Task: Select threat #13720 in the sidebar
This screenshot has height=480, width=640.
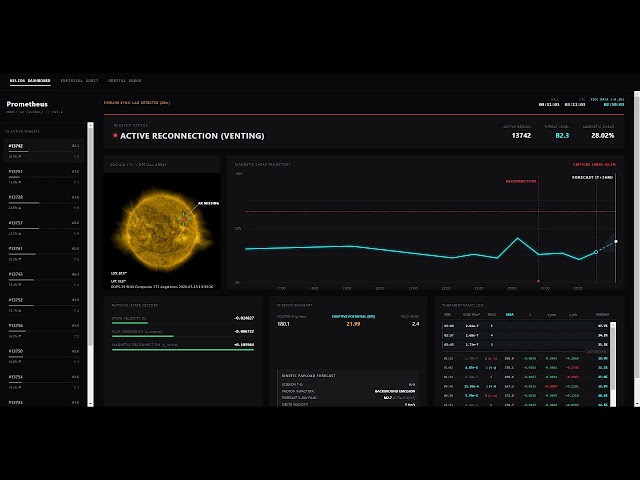Action: tap(44, 202)
